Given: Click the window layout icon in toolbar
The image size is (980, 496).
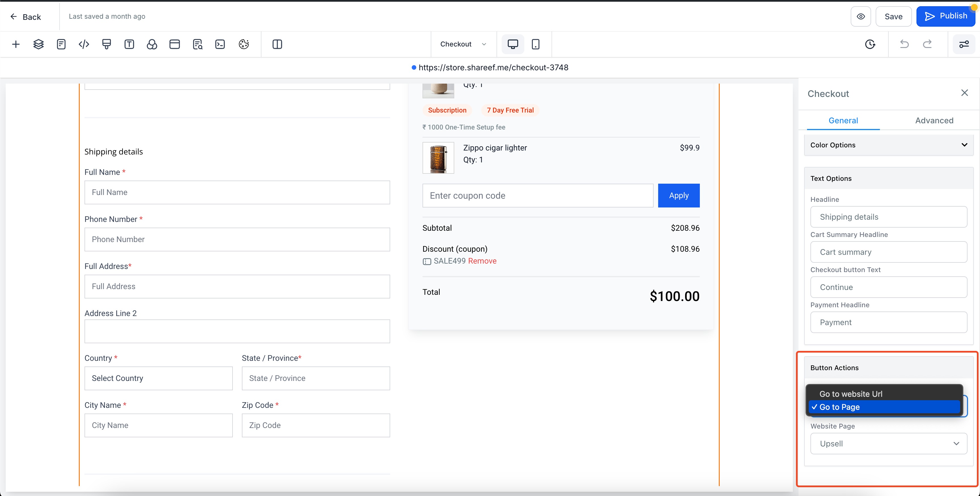Looking at the screenshot, I should tap(175, 44).
